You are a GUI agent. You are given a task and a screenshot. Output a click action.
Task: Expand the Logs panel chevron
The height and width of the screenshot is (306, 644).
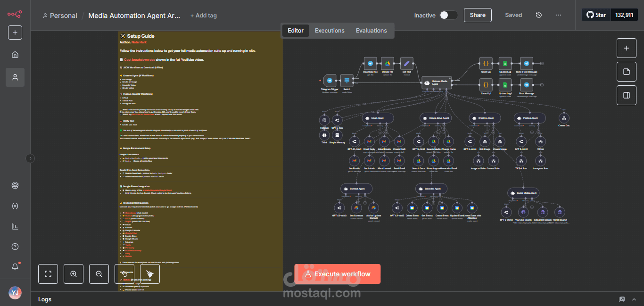click(635, 299)
